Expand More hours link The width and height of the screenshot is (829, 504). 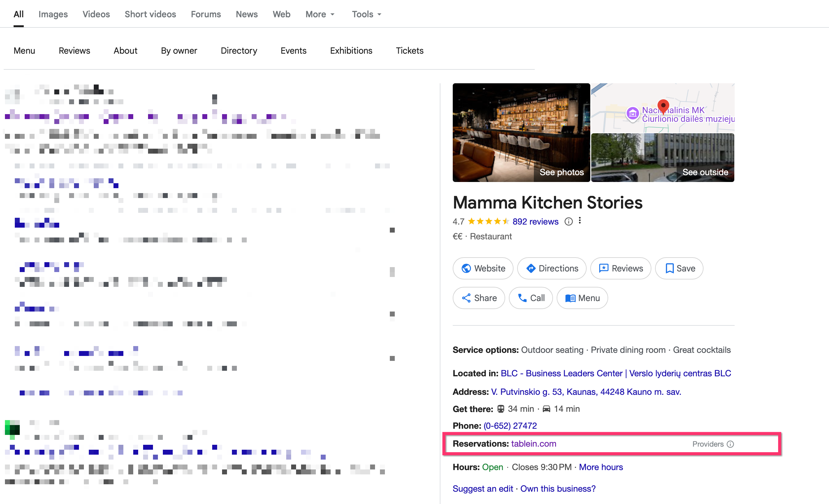(601, 467)
